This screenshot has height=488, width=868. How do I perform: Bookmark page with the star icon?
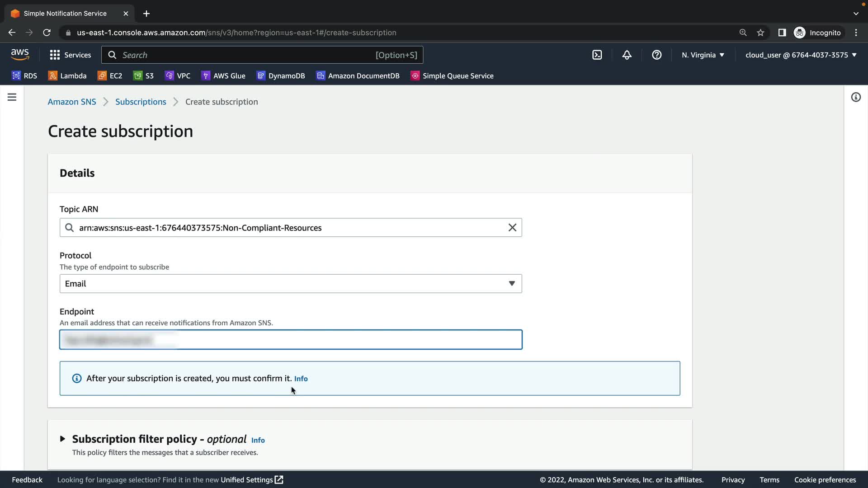tap(760, 33)
